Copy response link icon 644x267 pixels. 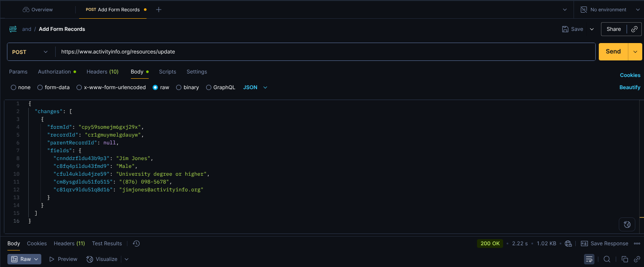(x=637, y=259)
